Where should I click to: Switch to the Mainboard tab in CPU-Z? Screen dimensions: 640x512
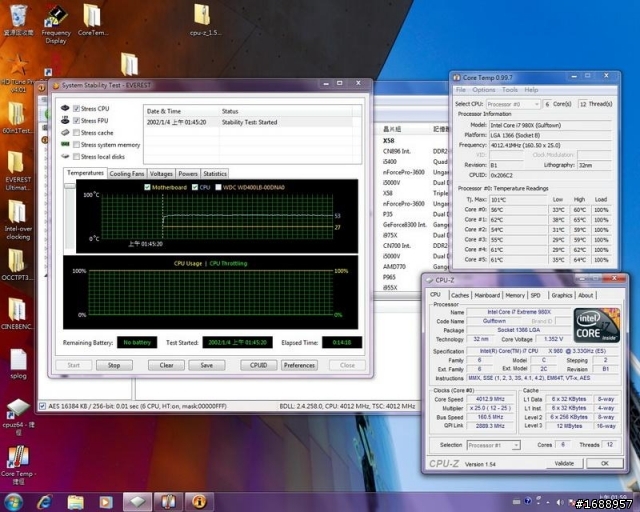(x=487, y=295)
